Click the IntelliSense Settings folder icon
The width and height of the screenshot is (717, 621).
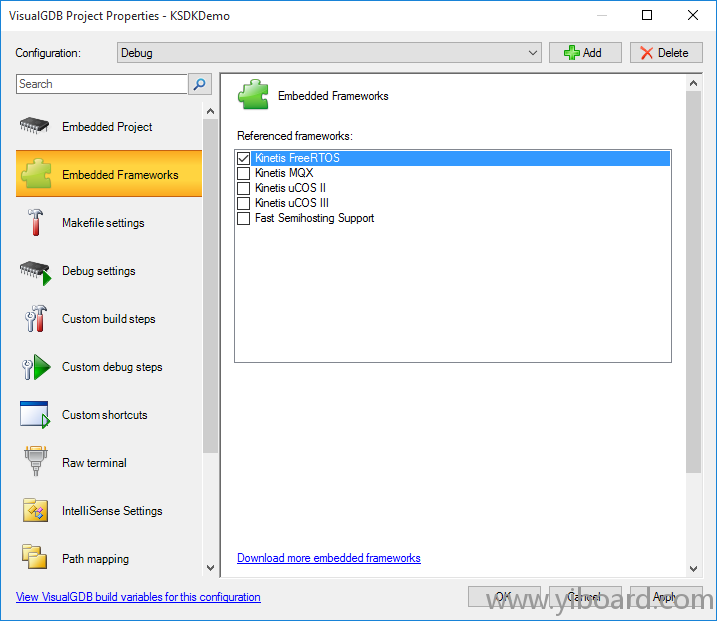[35, 510]
